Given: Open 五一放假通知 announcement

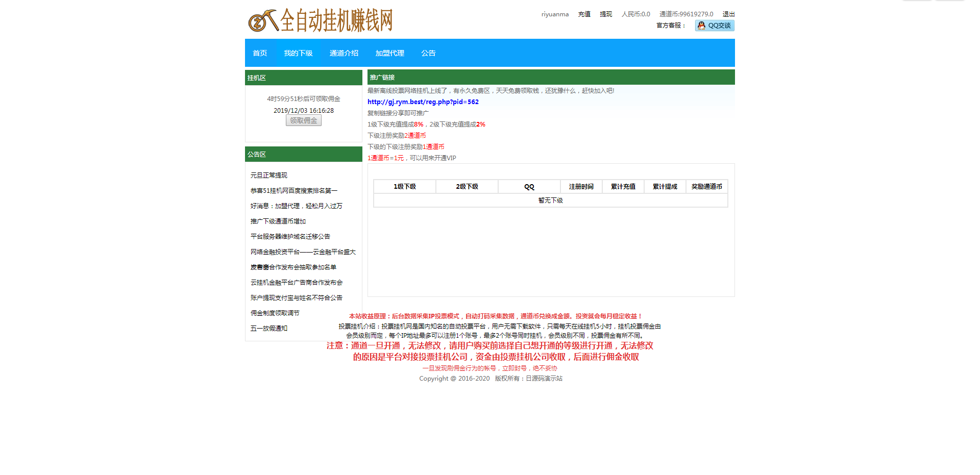Looking at the screenshot, I should (x=268, y=329).
